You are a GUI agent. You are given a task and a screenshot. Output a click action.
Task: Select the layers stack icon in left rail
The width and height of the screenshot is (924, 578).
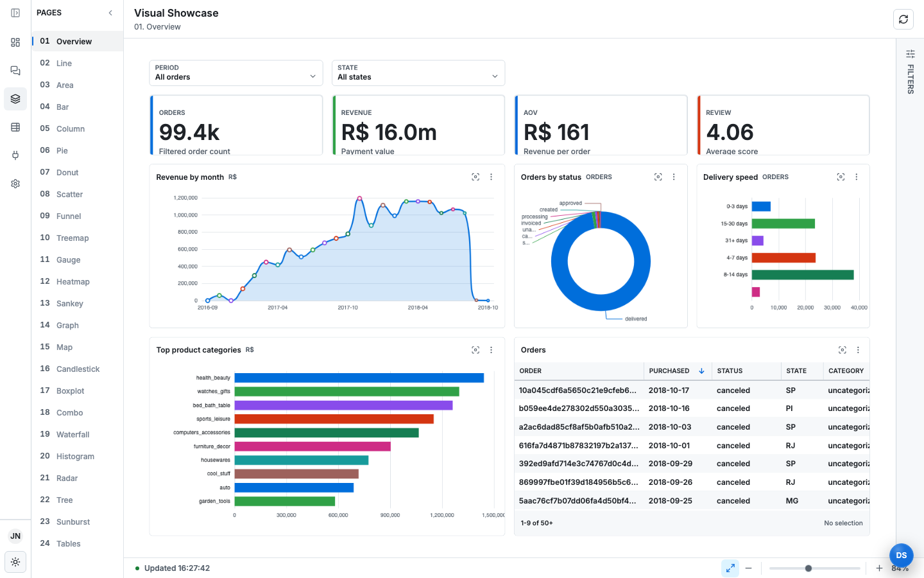pyautogui.click(x=15, y=99)
